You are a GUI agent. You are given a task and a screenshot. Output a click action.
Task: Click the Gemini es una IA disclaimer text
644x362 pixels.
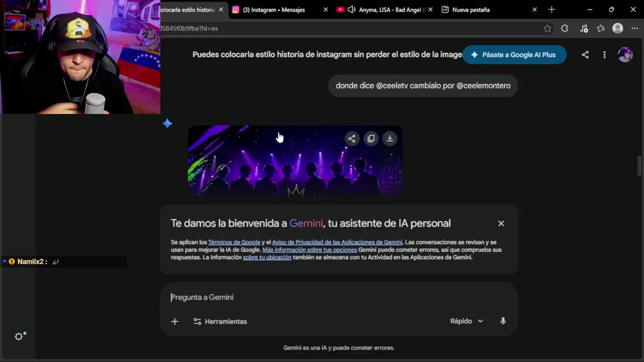(339, 348)
